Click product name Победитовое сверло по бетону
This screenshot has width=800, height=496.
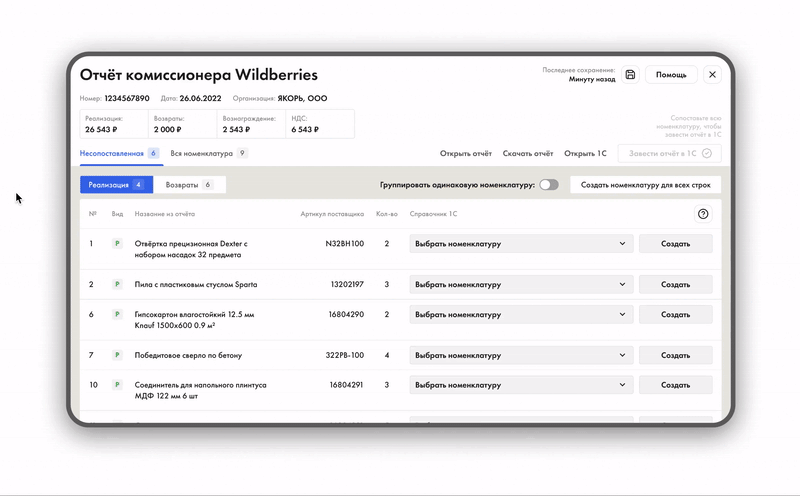[x=188, y=355]
